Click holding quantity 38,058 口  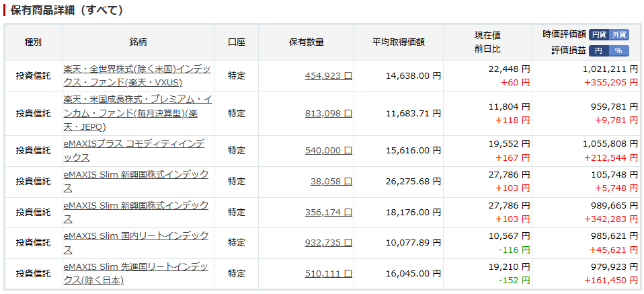(331, 182)
